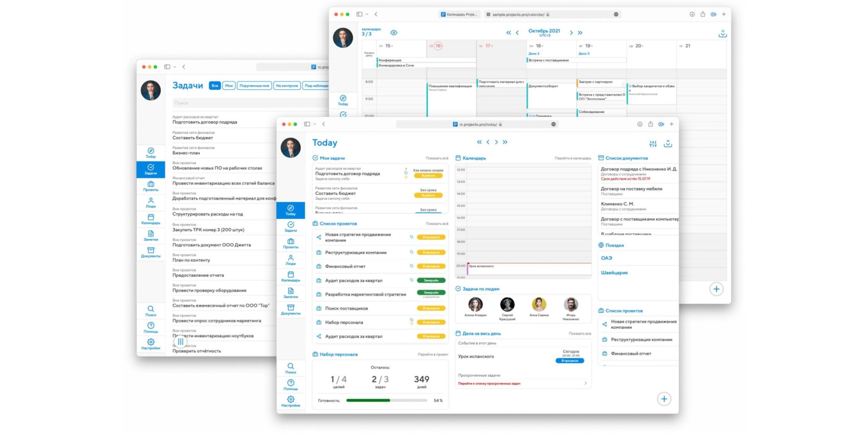Click Показать всё next to Мои задачи
The image size is (868, 434).
pyautogui.click(x=437, y=158)
